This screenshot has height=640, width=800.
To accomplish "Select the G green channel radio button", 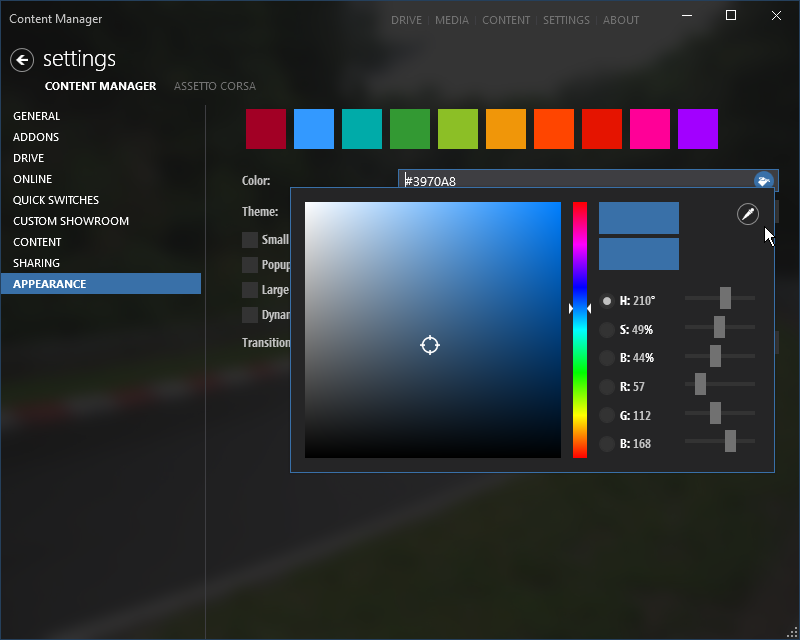I will (x=607, y=414).
